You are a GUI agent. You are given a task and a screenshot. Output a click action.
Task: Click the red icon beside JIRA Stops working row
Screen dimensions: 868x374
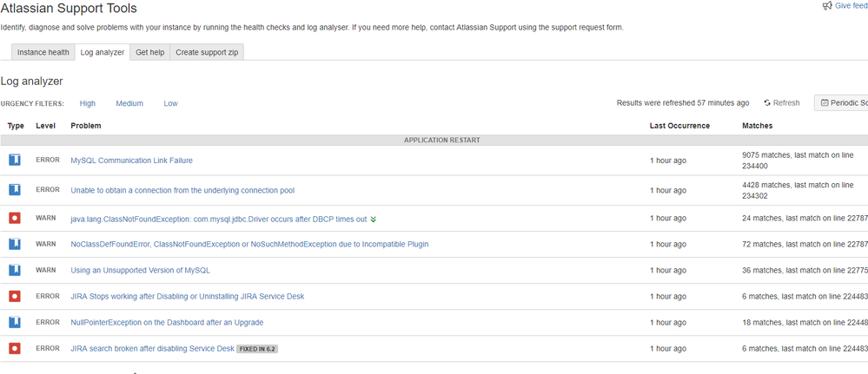pyautogui.click(x=15, y=296)
